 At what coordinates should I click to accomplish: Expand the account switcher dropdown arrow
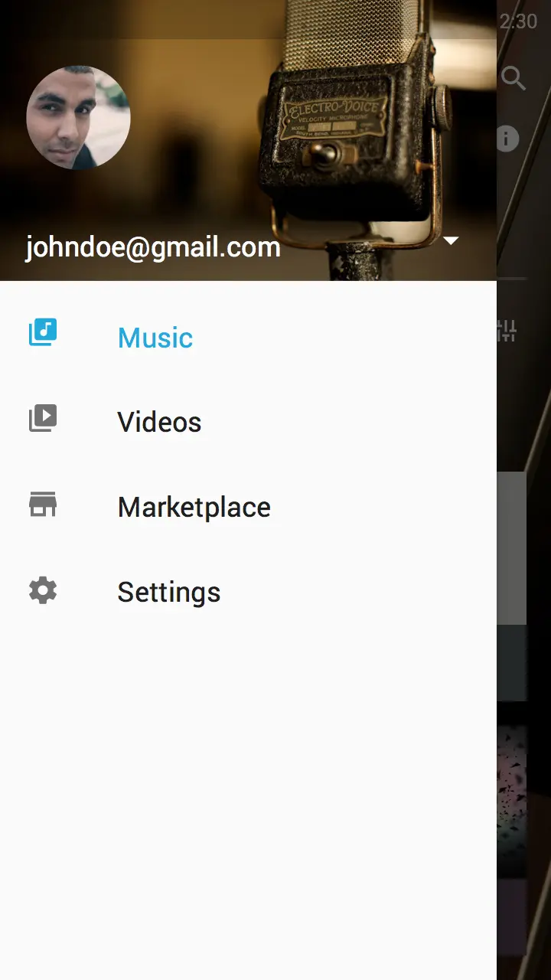pos(451,240)
